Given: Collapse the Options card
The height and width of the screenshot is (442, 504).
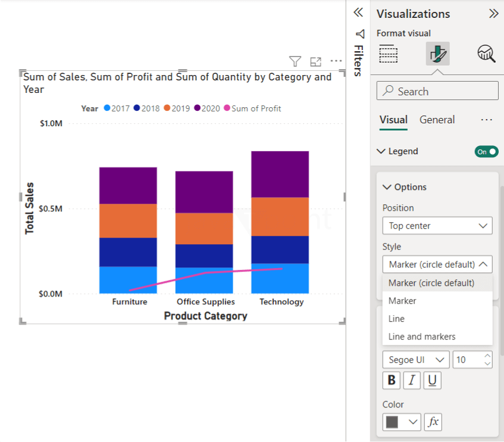Looking at the screenshot, I should click(x=387, y=187).
